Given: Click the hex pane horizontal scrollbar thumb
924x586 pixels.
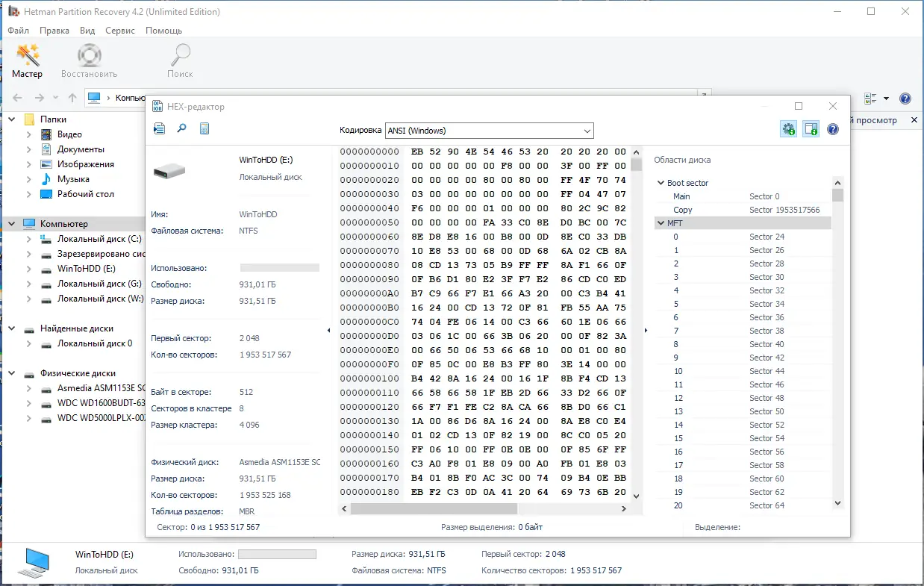Looking at the screenshot, I should tap(434, 508).
